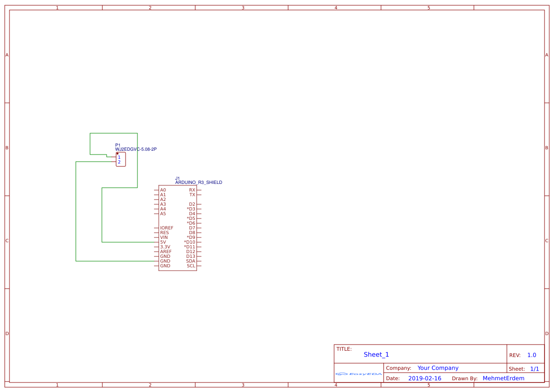Click the A0 pin on J1
This screenshot has height=392, width=554.
tap(156, 189)
